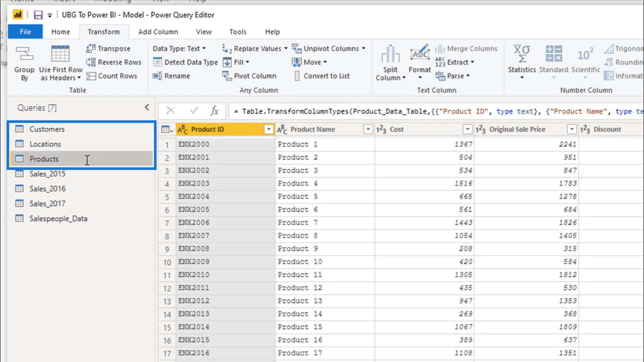Click the cancel formula X icon
The image size is (644, 362).
[171, 111]
